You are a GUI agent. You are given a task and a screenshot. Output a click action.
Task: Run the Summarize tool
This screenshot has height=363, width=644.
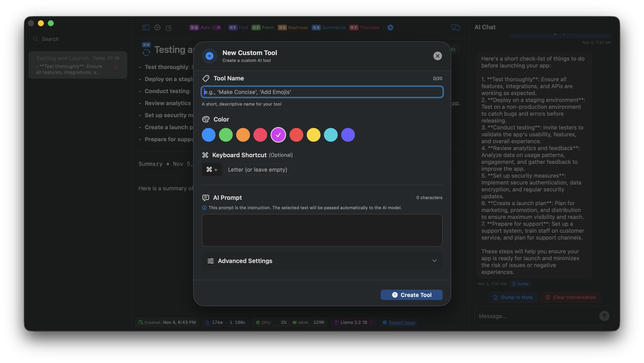(329, 28)
